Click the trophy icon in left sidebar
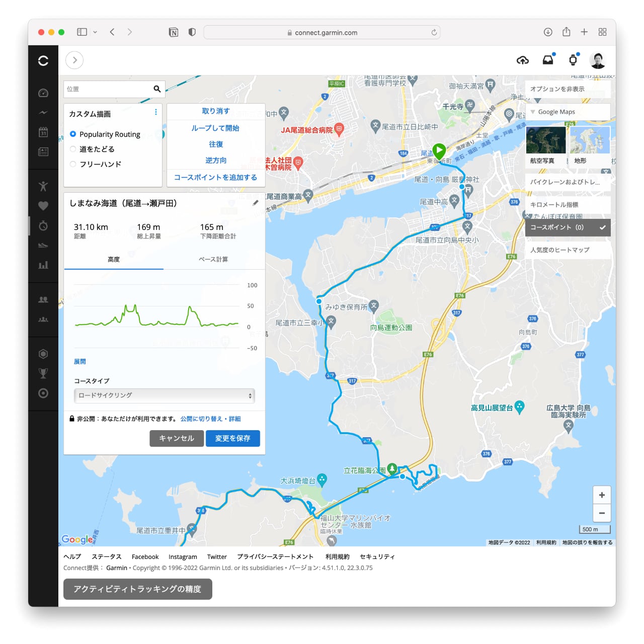Viewport: 644px width, 644px height. (43, 373)
